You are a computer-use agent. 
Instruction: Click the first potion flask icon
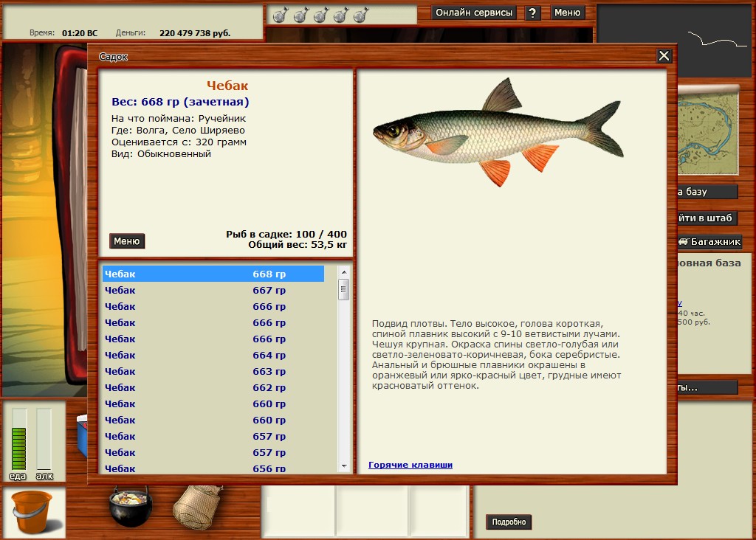tap(279, 15)
